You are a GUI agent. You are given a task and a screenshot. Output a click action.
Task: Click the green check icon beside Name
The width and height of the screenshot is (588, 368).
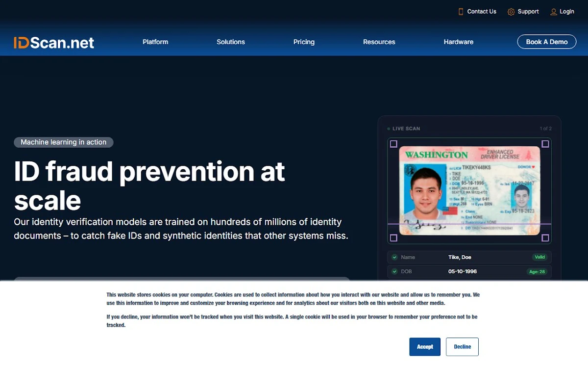click(394, 257)
